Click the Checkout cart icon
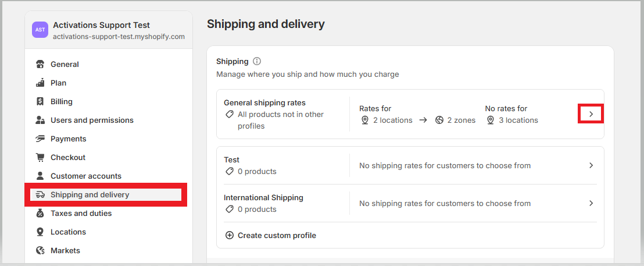This screenshot has width=644, height=266. click(40, 158)
